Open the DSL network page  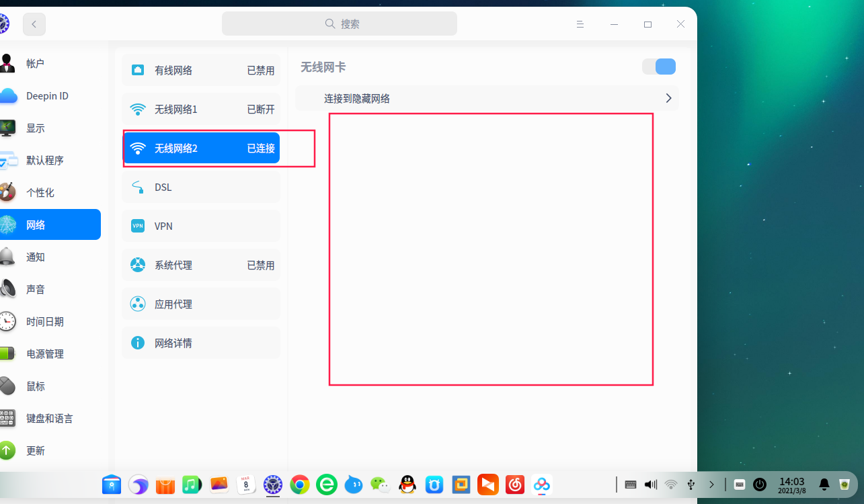pos(201,187)
